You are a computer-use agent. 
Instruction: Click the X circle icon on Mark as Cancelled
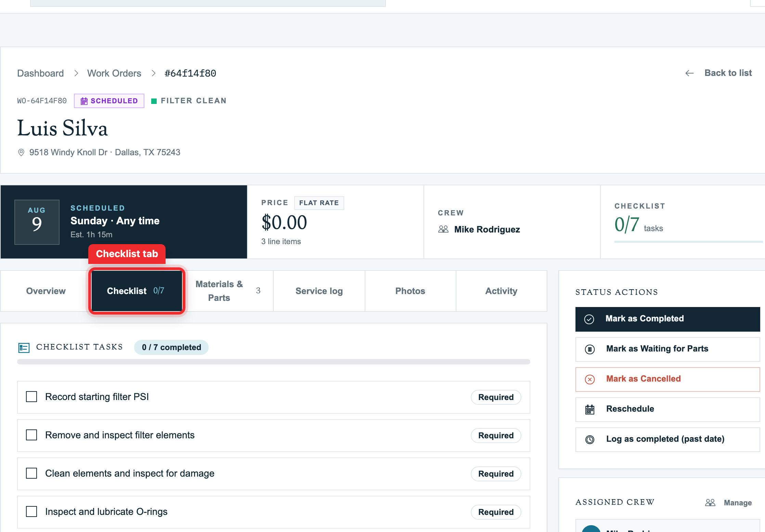pos(590,379)
